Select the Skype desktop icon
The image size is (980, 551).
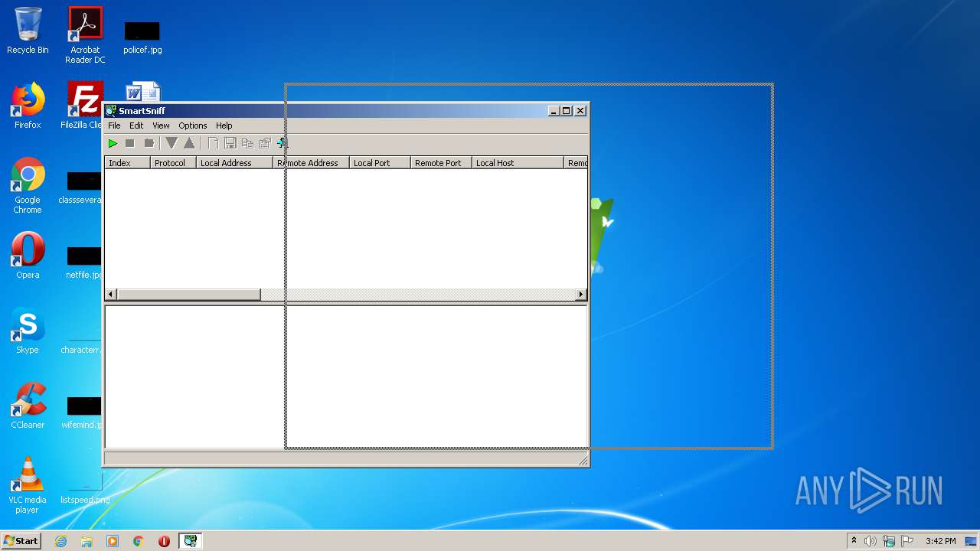[28, 331]
